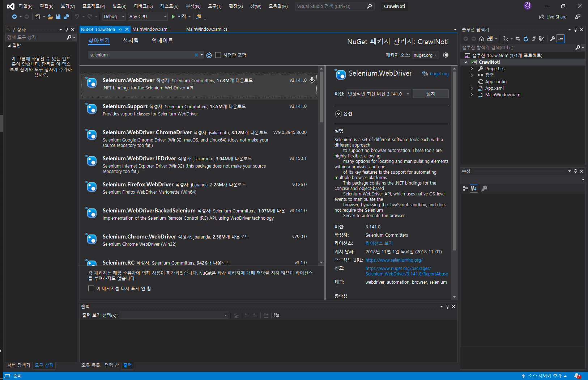
Task: Open properties wrench in Solution Explorer
Action: pyautogui.click(x=553, y=39)
